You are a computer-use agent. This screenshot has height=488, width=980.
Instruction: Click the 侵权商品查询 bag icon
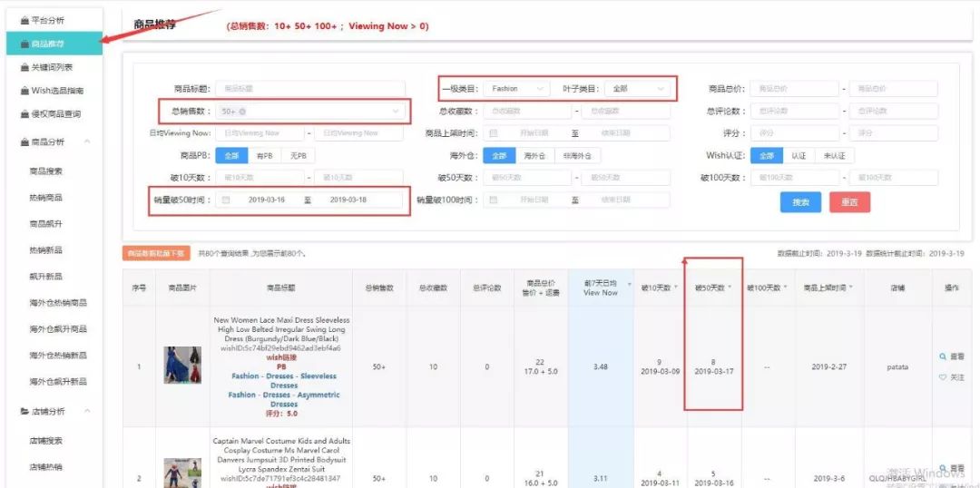(x=24, y=113)
